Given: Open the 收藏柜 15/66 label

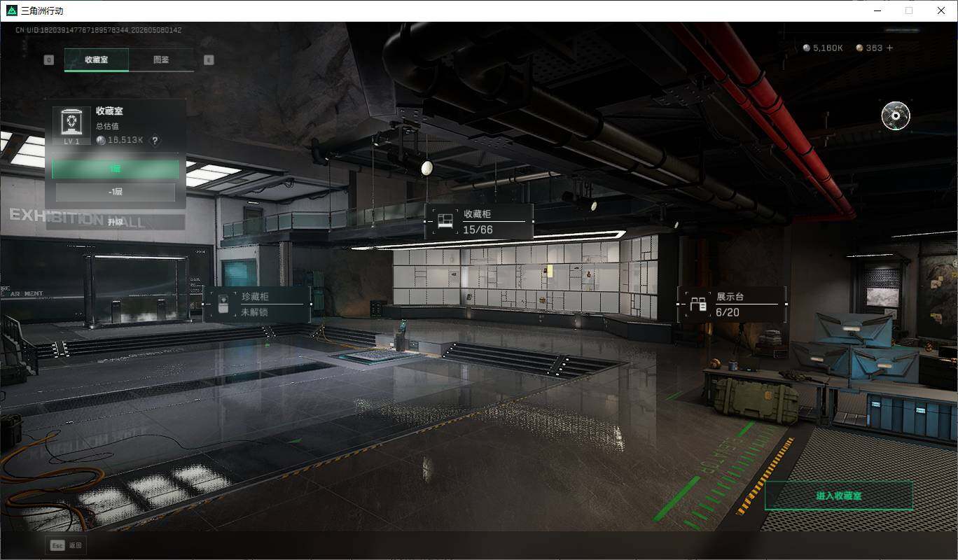Looking at the screenshot, I should coord(480,221).
